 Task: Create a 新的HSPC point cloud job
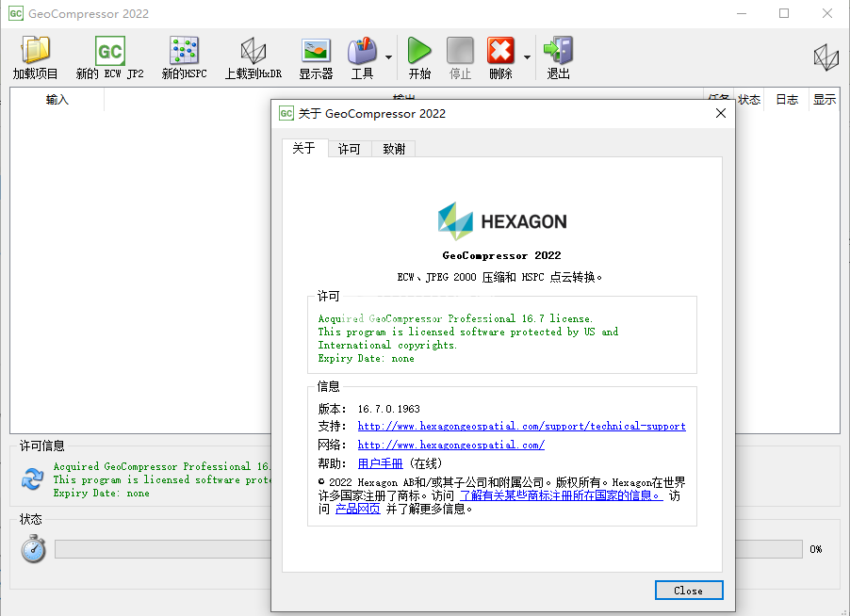185,57
